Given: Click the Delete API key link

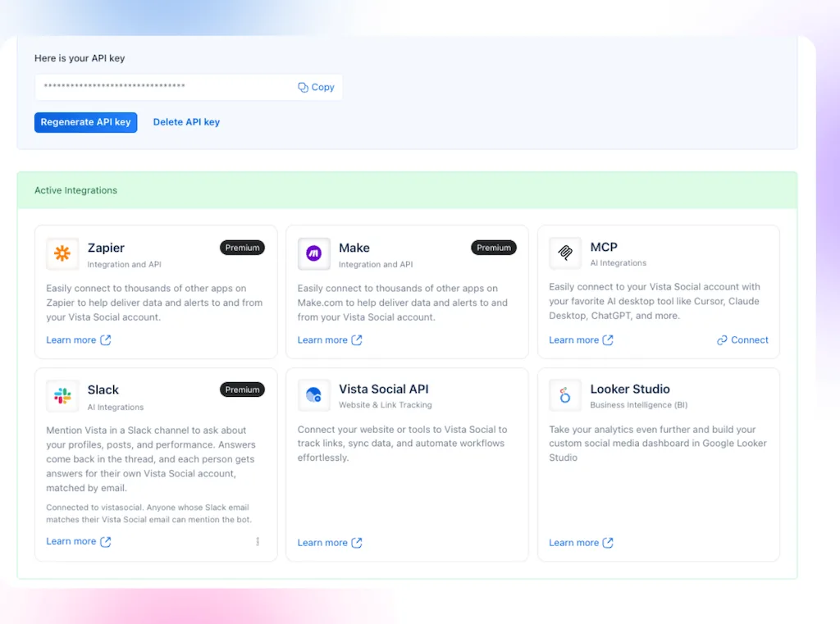Looking at the screenshot, I should pos(186,122).
